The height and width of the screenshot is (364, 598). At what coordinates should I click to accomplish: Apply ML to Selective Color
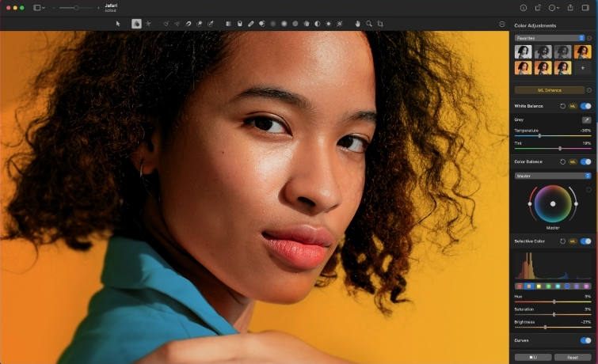pos(573,241)
